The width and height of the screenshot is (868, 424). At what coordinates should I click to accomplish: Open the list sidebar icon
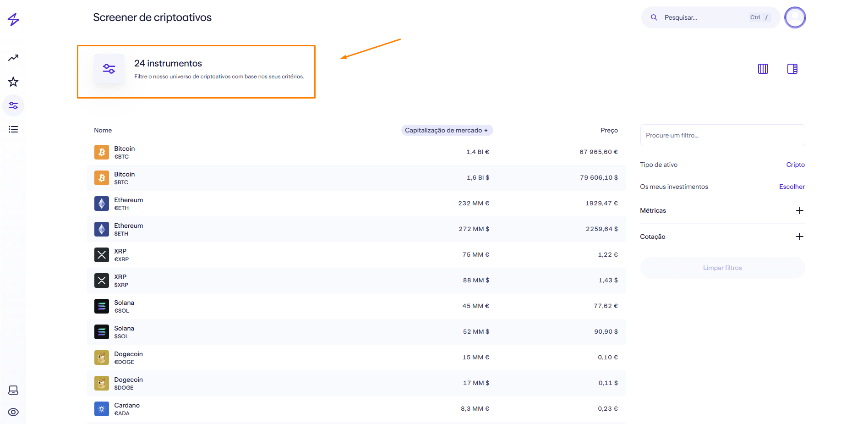13,129
